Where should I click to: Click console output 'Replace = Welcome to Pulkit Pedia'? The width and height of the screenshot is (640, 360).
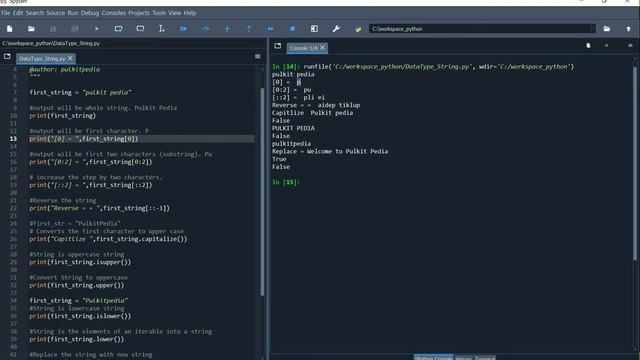330,151
